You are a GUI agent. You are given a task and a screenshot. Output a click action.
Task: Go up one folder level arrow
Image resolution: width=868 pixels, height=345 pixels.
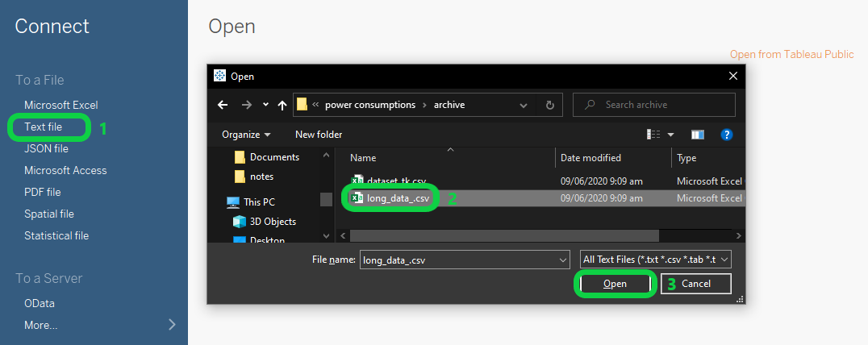[282, 105]
